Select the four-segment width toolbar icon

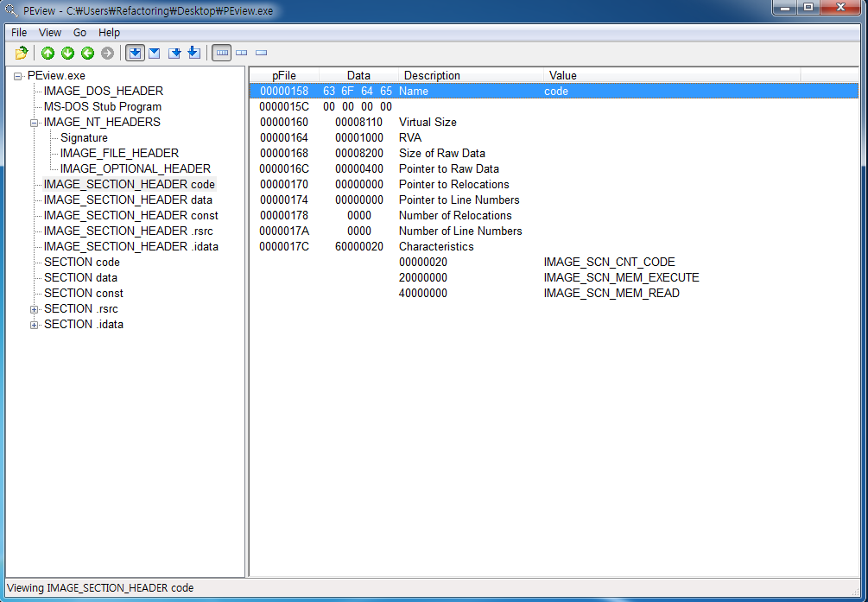tap(222, 54)
